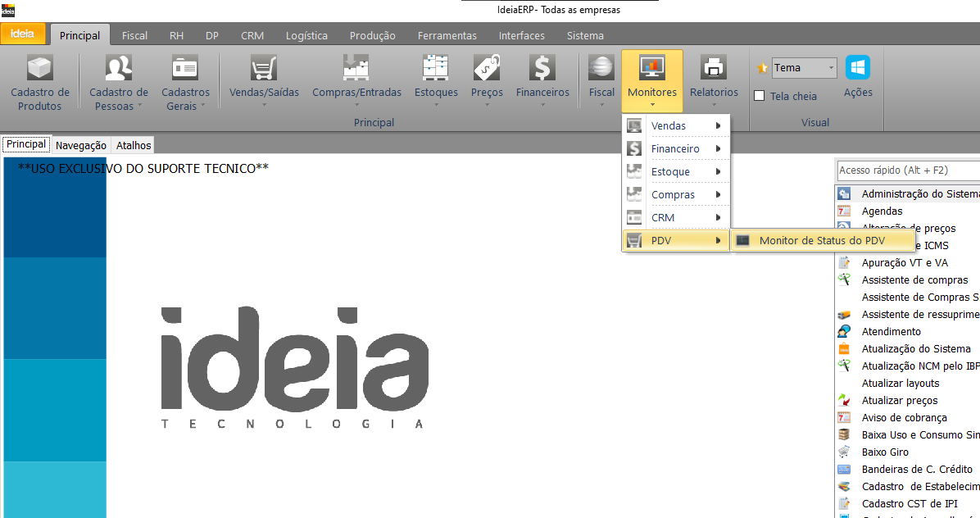Open Cadastro de Produtos icon
Viewport: 980px width, 518px height.
[x=39, y=68]
